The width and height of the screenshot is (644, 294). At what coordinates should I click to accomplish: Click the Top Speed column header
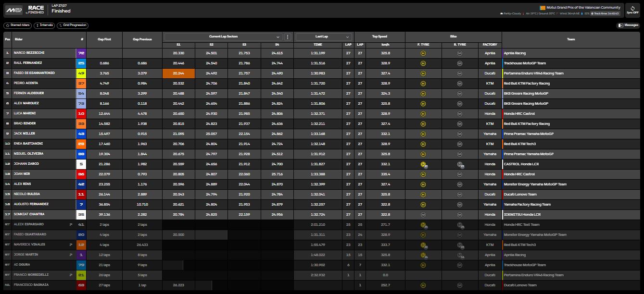coord(379,37)
